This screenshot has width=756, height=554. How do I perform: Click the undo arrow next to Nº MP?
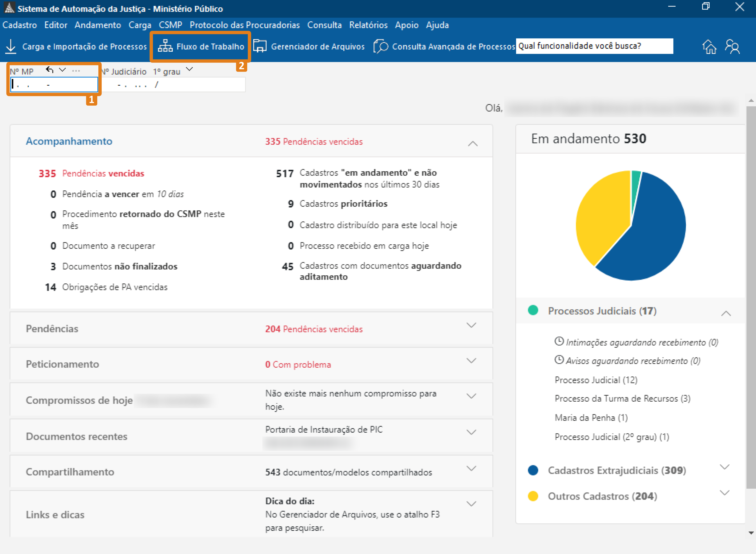[50, 70]
